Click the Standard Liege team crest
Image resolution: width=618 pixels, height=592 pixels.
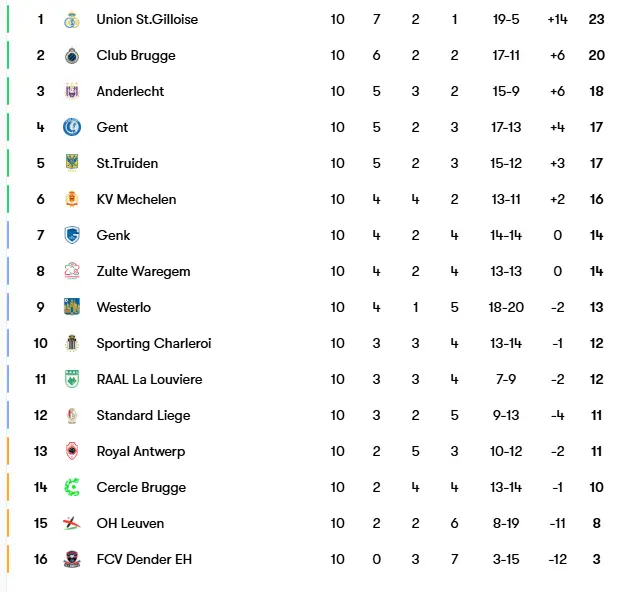pyautogui.click(x=71, y=416)
